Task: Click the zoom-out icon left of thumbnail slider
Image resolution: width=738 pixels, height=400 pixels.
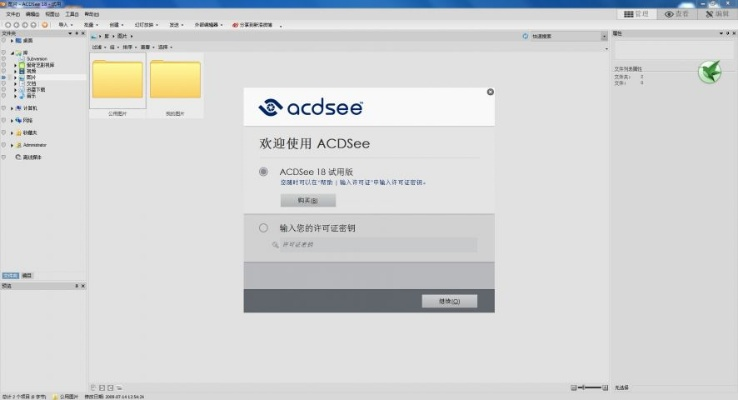Action: [574, 387]
